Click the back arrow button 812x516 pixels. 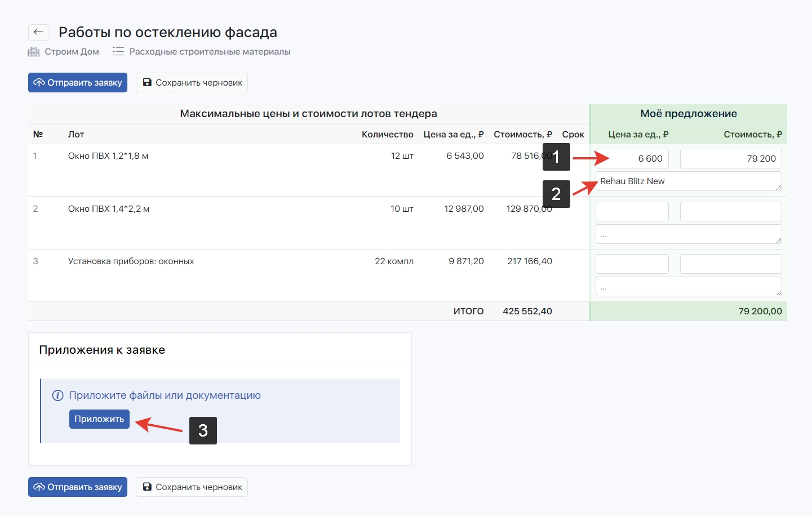[39, 32]
